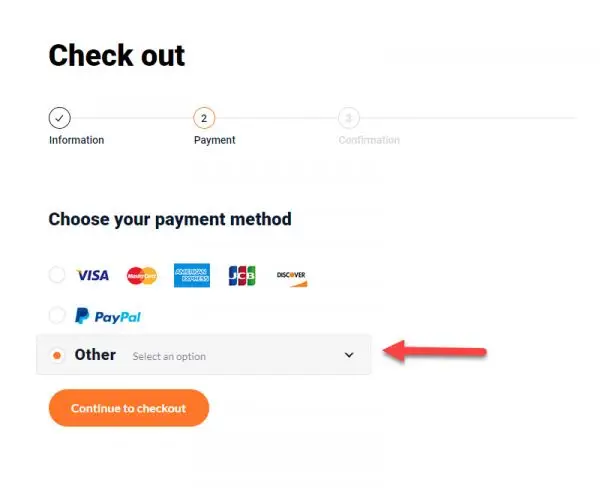Click the Confirmation step label

coord(369,140)
